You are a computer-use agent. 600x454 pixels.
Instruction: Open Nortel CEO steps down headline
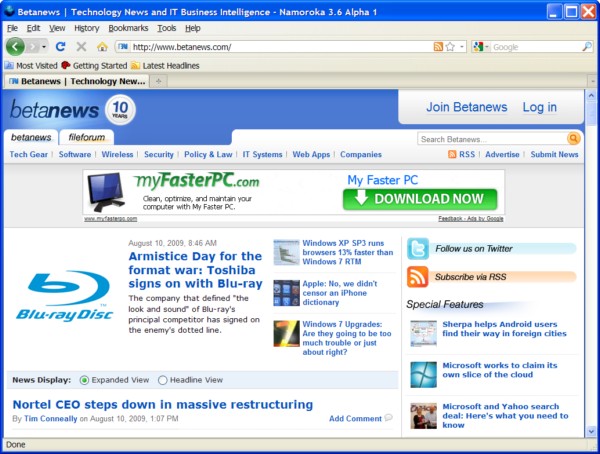[x=163, y=405]
